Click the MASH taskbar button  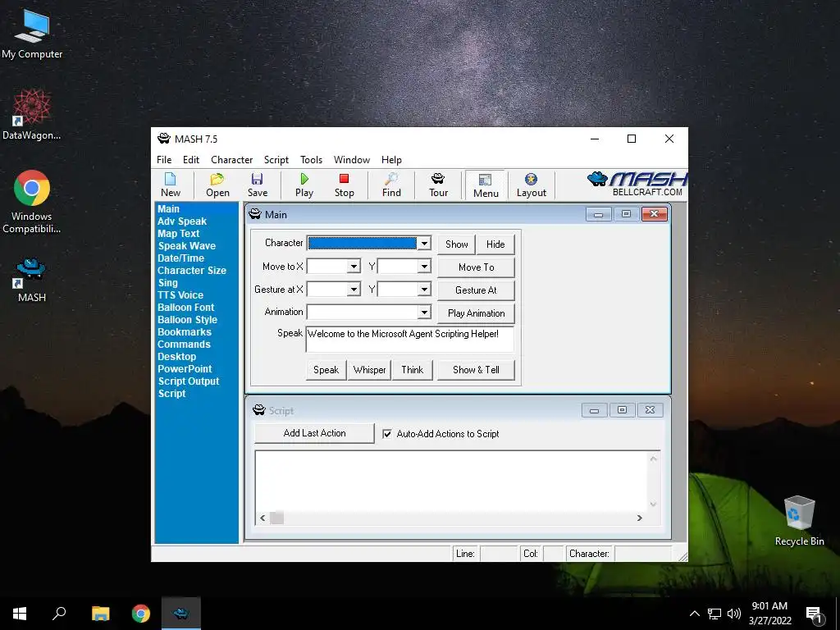[x=181, y=614]
